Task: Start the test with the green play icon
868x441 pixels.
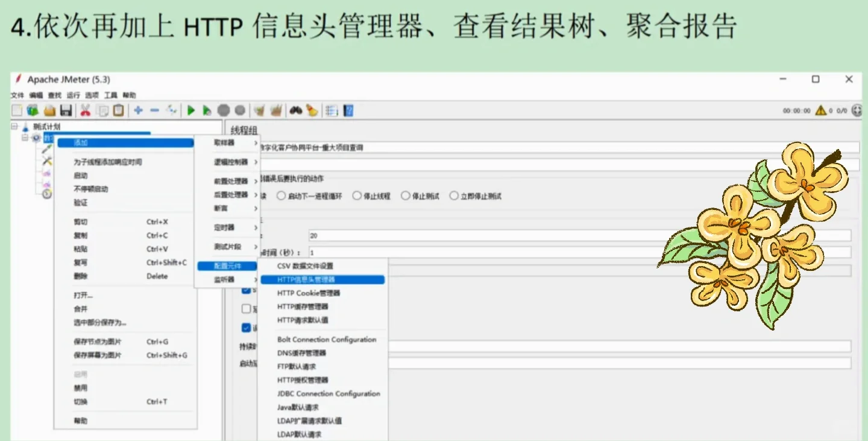Action: pyautogui.click(x=191, y=110)
